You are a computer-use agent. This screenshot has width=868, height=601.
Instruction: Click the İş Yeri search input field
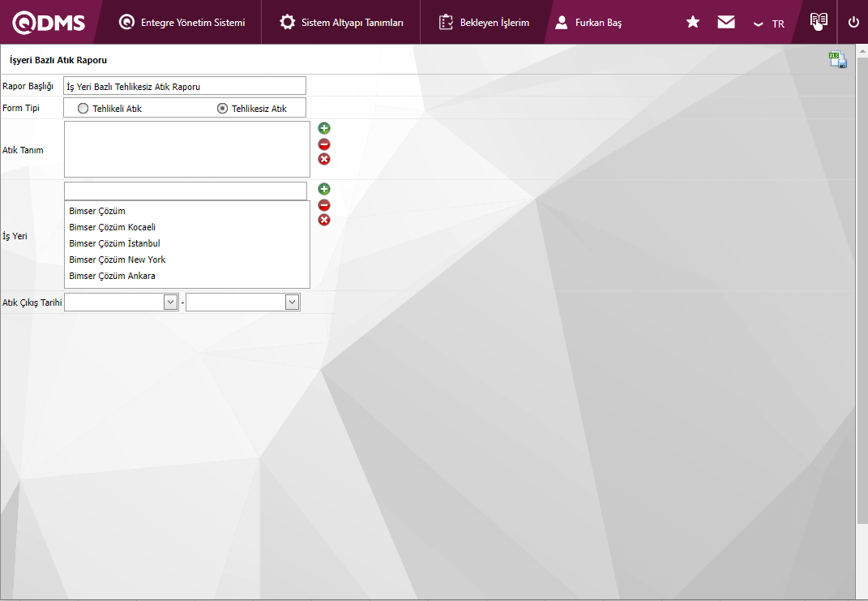186,191
